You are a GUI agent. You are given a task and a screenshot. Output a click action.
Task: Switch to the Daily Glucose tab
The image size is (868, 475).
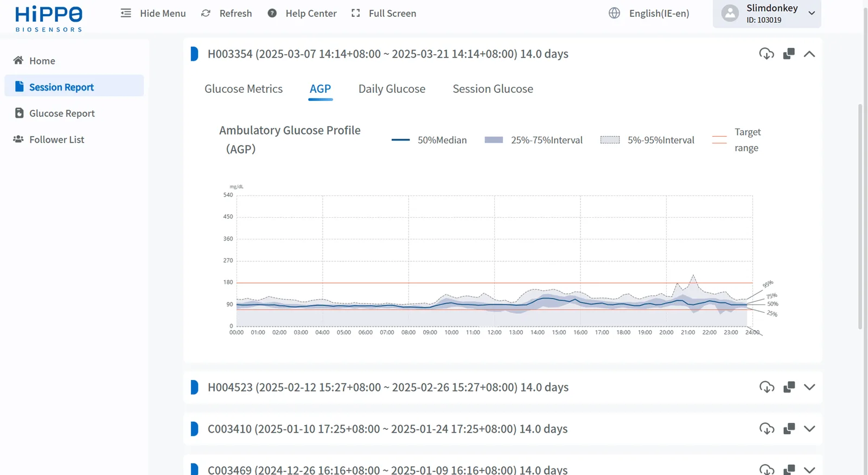pos(392,89)
